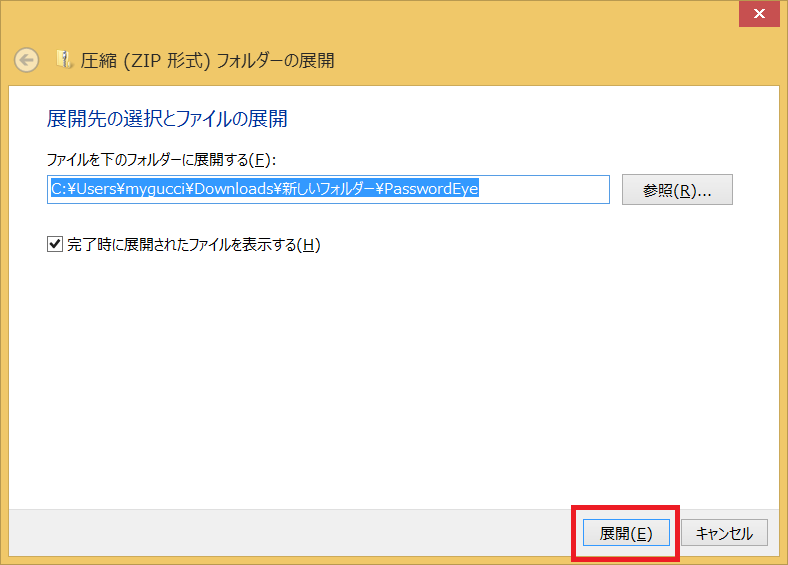Viewport: 788px width, 565px height.
Task: Click the キャンセル button
Action: (x=724, y=533)
